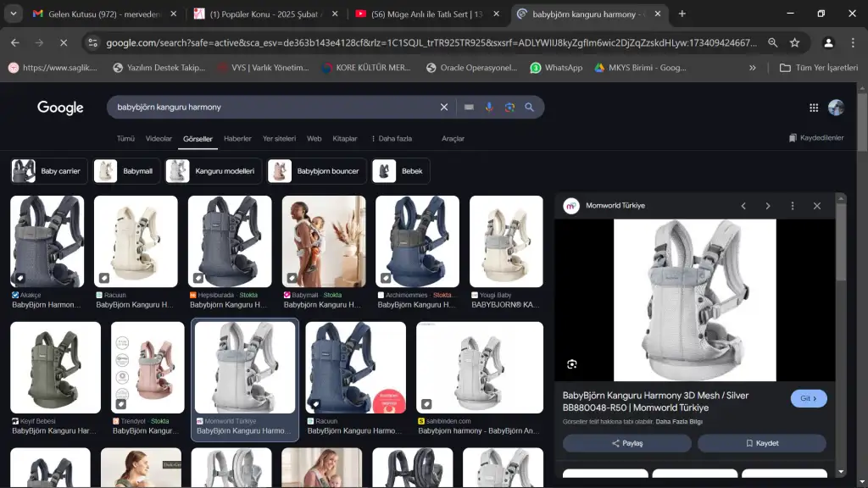868x488 pixels.
Task: Switch to the Yer siteleri tab
Action: click(279, 139)
